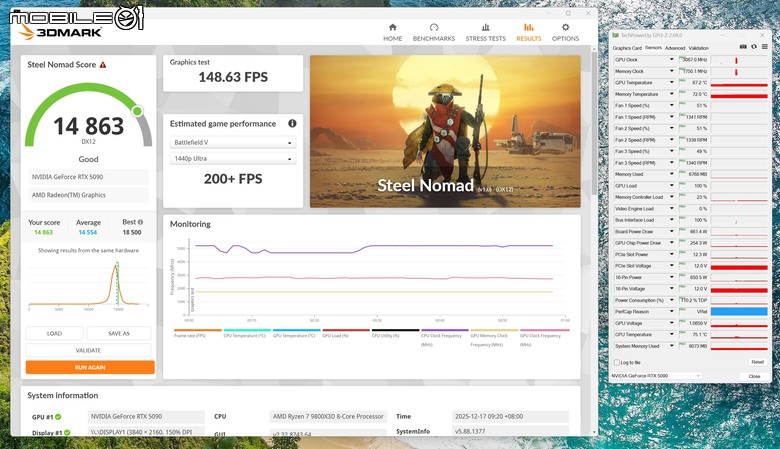The height and width of the screenshot is (449, 780).
Task: Switch to the GPU-Z Advanced tab
Action: tap(675, 48)
